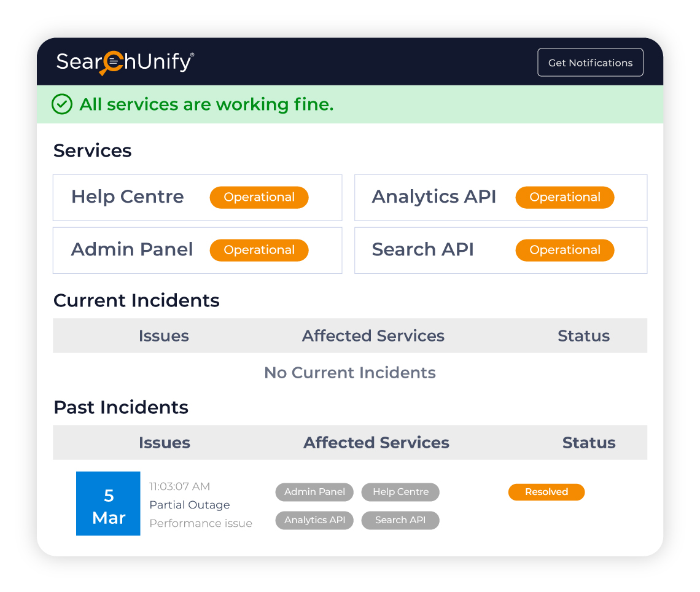Click the Help Centre affected service tag
This screenshot has width=700, height=592.
[x=400, y=492]
